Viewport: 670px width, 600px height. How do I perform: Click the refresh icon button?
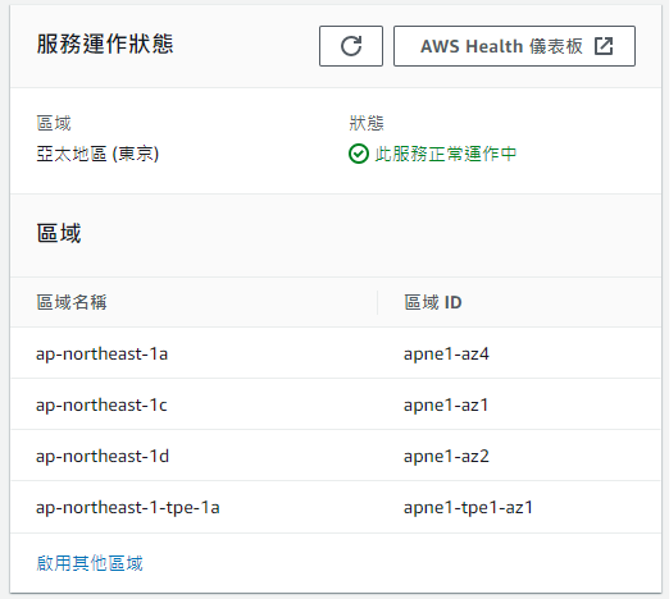351,46
